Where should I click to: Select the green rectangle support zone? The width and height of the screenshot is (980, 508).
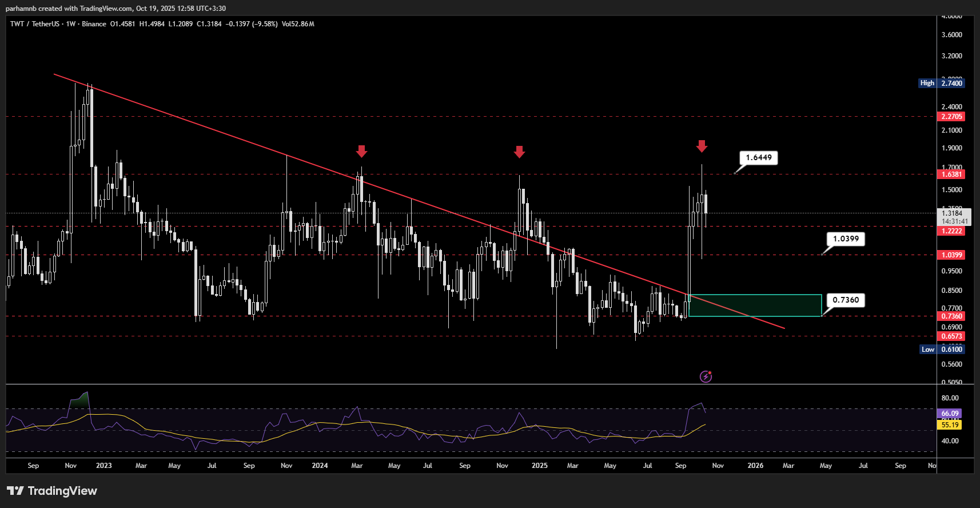[755, 305]
